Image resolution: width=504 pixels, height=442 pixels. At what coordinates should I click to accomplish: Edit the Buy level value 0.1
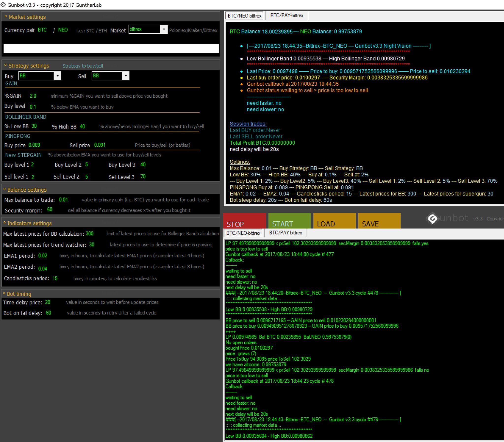[x=33, y=107]
